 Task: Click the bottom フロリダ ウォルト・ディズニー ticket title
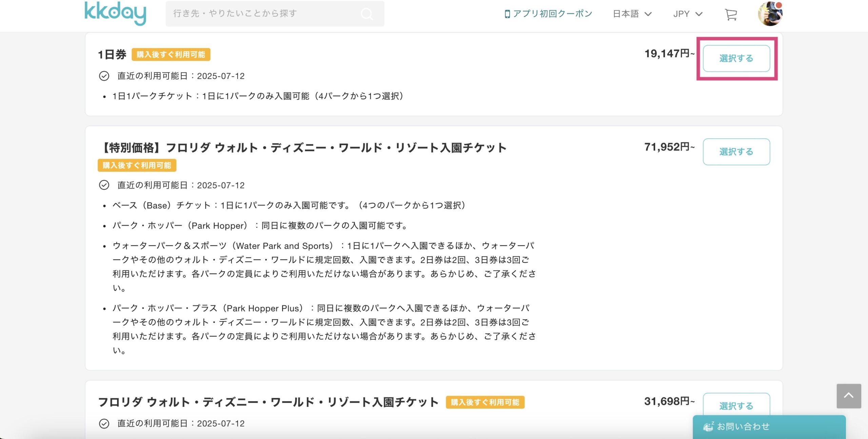tap(268, 402)
